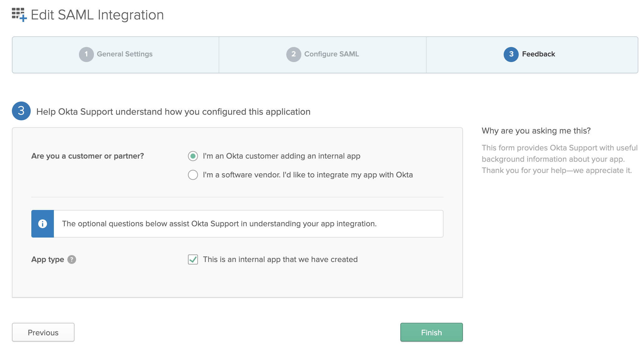Click 'This form provides Okta Support' paragraph
Viewport: 644px width, 356px height.
click(560, 159)
